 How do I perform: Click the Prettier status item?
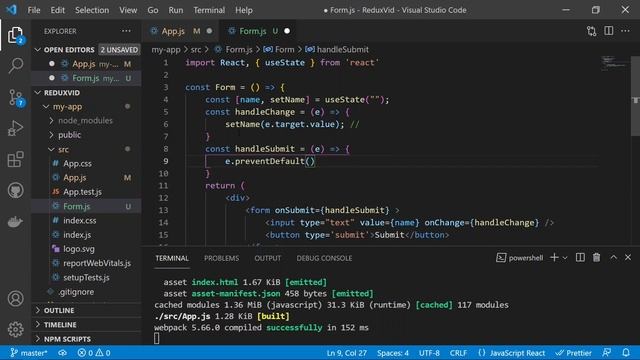click(573, 353)
